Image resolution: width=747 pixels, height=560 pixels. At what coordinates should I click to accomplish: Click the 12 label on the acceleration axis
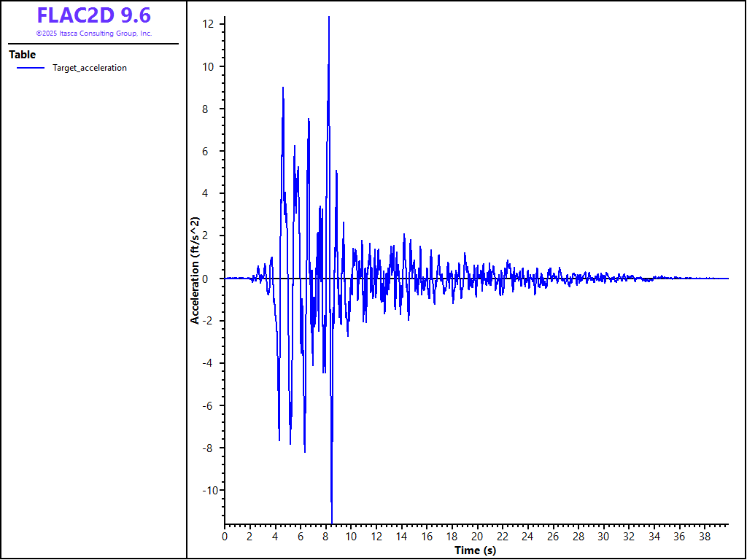pyautogui.click(x=208, y=24)
